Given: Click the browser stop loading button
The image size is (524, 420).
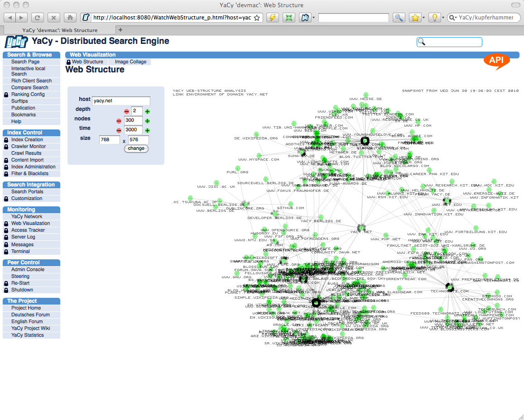Looking at the screenshot, I should coord(53,18).
